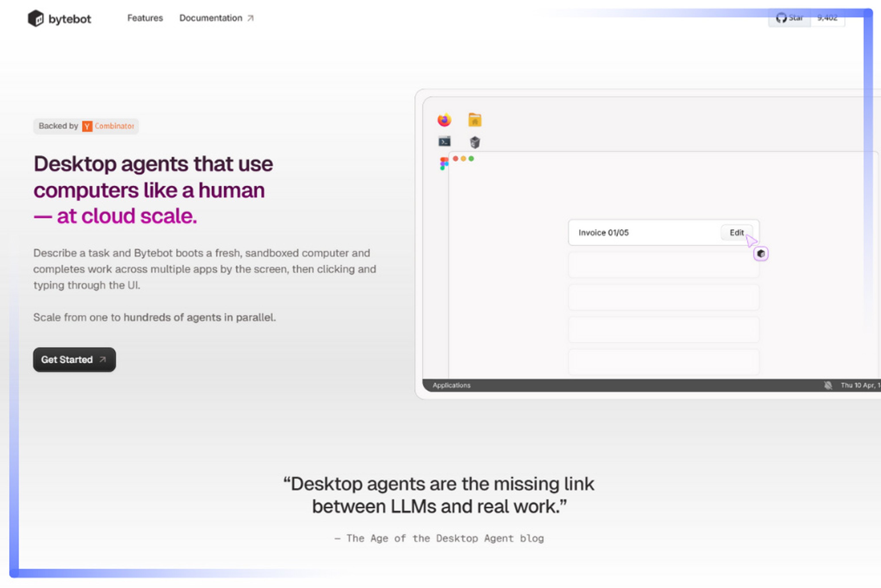
Task: Click the taskbar date and time
Action: point(860,385)
